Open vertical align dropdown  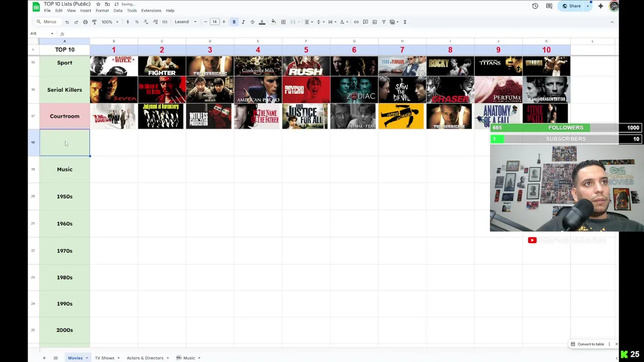[319, 22]
